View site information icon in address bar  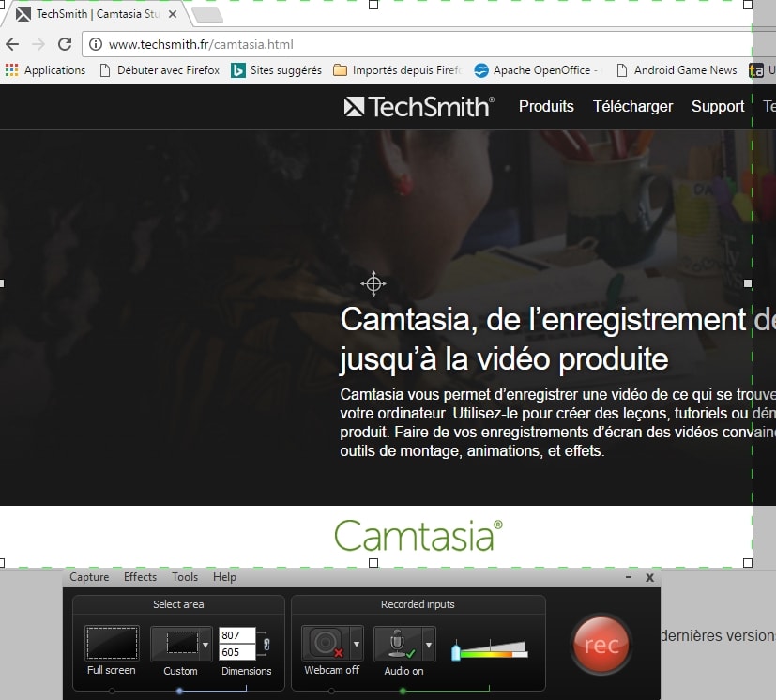[x=96, y=44]
